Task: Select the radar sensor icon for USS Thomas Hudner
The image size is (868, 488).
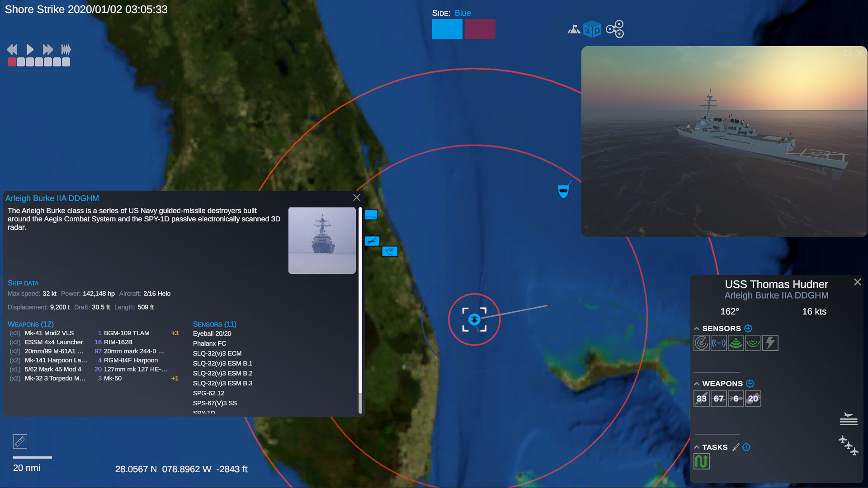Action: [x=701, y=343]
